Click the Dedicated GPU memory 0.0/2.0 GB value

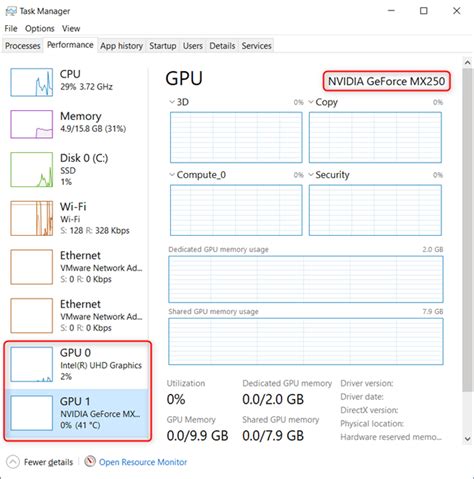pyautogui.click(x=273, y=399)
